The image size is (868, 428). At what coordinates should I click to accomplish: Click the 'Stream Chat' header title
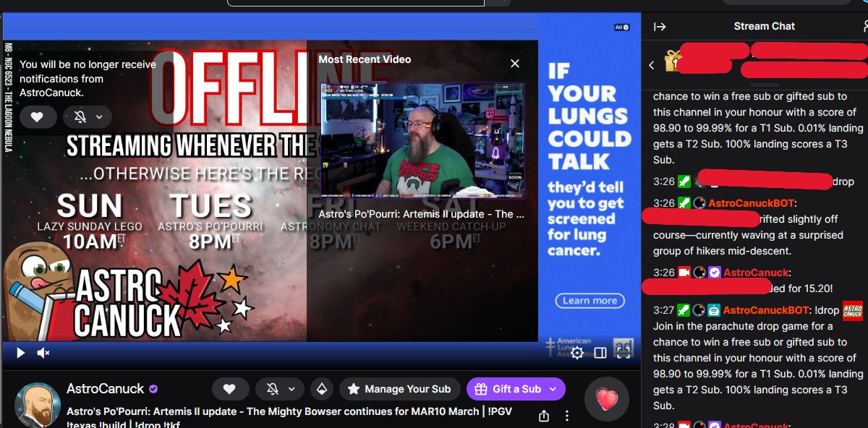pyautogui.click(x=764, y=26)
